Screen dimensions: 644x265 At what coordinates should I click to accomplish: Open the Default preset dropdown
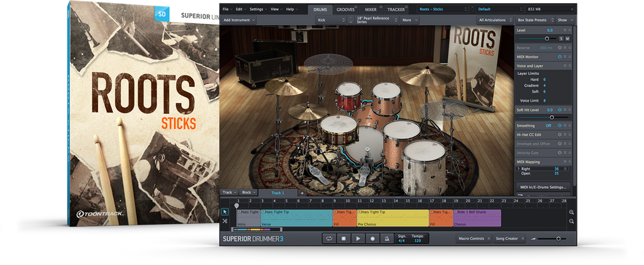499,9
